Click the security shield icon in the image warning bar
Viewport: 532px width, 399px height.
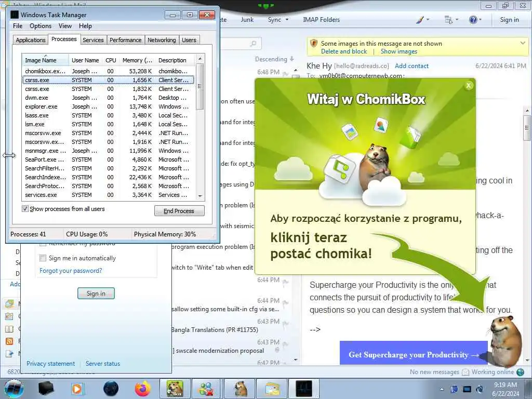[x=314, y=44]
